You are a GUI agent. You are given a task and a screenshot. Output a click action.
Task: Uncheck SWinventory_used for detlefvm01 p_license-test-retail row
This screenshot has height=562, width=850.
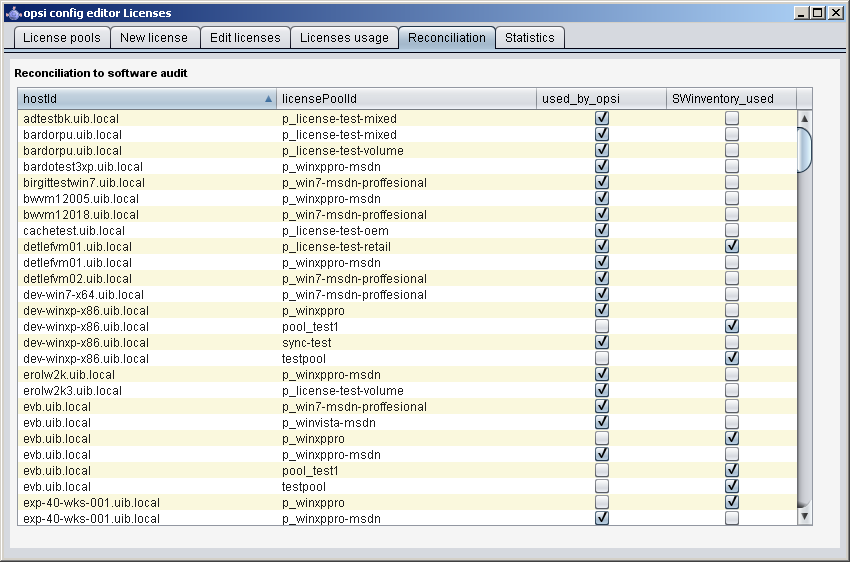coord(732,246)
